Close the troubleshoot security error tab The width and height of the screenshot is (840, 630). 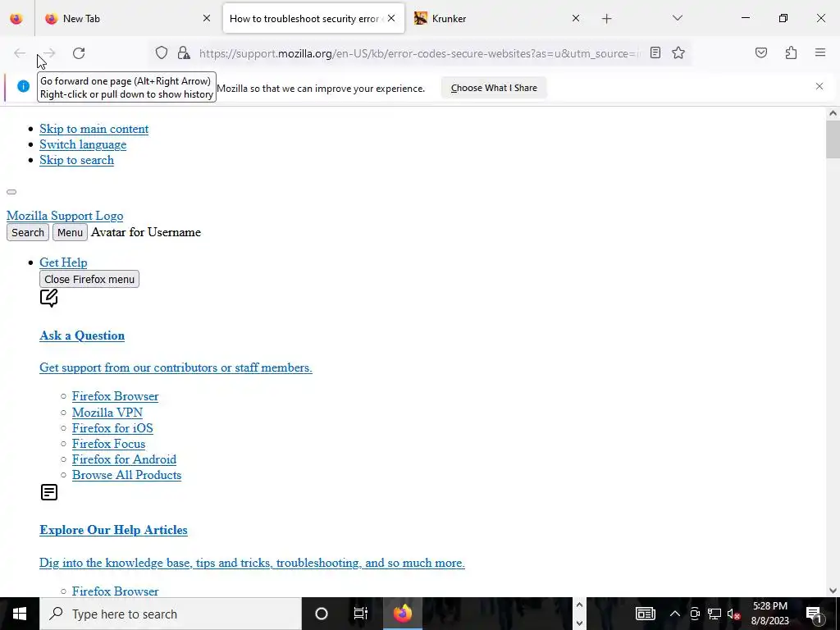(391, 18)
